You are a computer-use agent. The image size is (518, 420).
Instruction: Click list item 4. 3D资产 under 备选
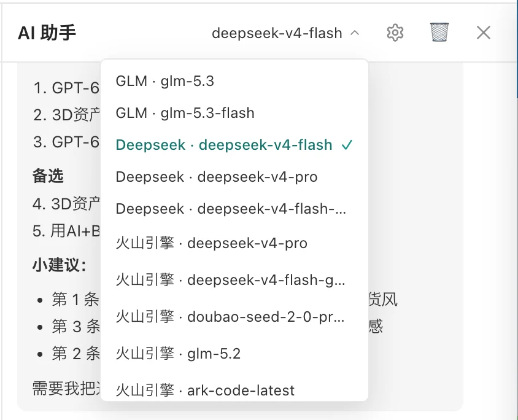coord(66,204)
